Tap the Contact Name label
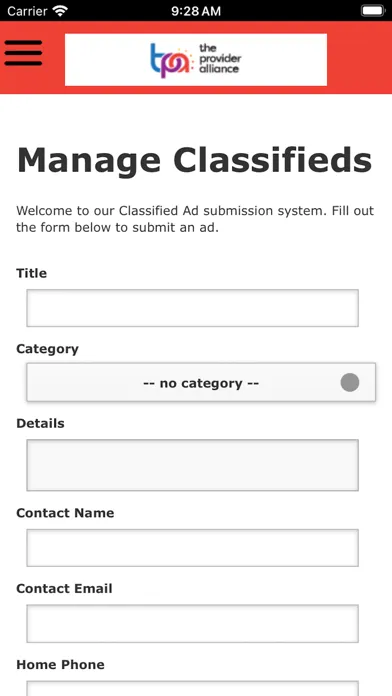 [x=65, y=513]
